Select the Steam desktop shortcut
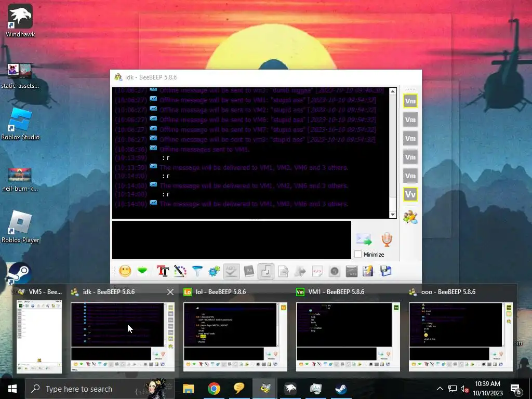 19,273
